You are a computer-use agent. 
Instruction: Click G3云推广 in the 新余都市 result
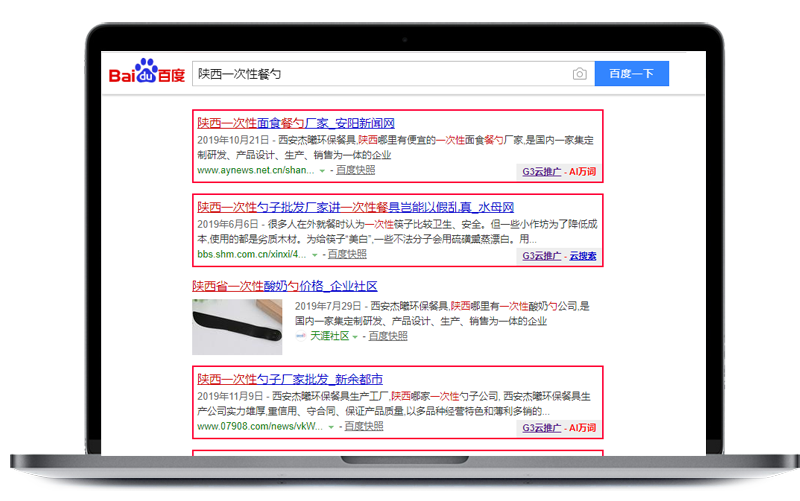pyautogui.click(x=541, y=428)
